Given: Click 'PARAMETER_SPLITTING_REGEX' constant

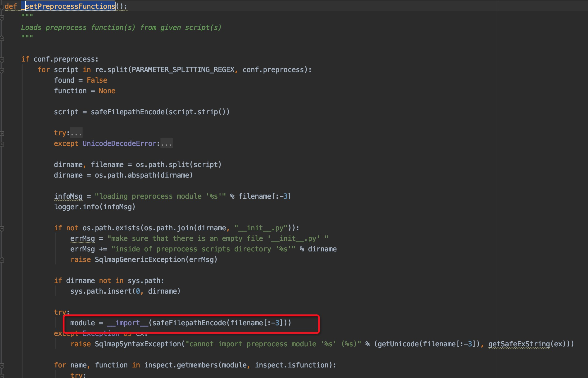Looking at the screenshot, I should 183,70.
